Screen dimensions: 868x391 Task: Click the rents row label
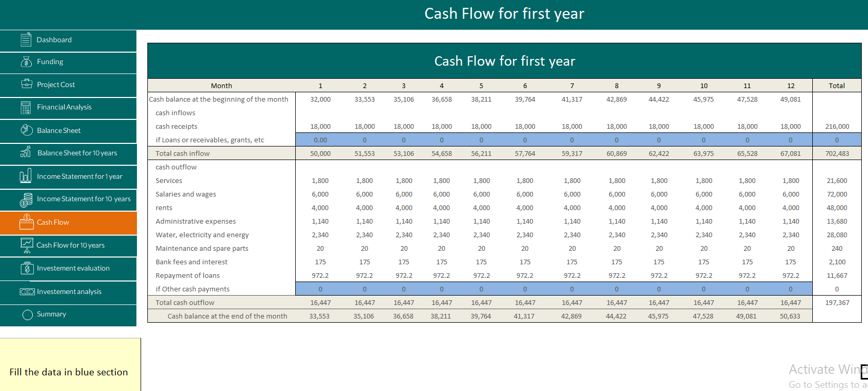(x=164, y=207)
